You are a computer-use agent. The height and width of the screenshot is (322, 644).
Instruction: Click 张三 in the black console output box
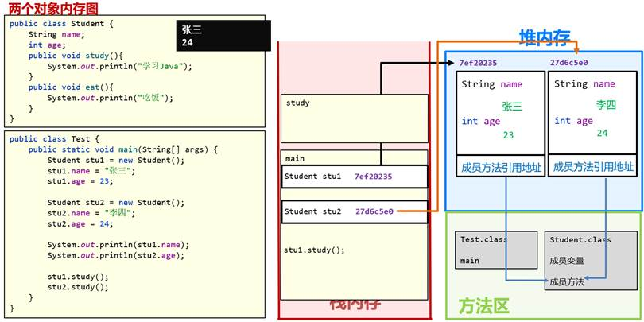pyautogui.click(x=192, y=30)
